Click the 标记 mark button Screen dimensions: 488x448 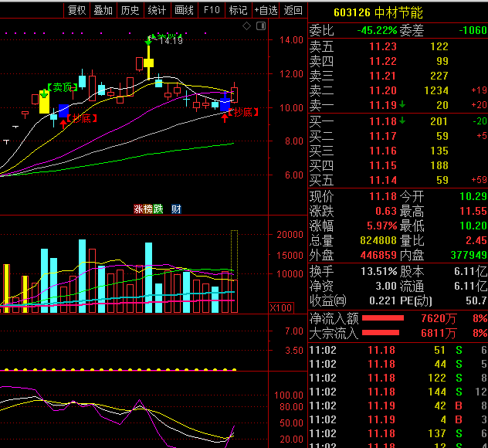pyautogui.click(x=238, y=10)
